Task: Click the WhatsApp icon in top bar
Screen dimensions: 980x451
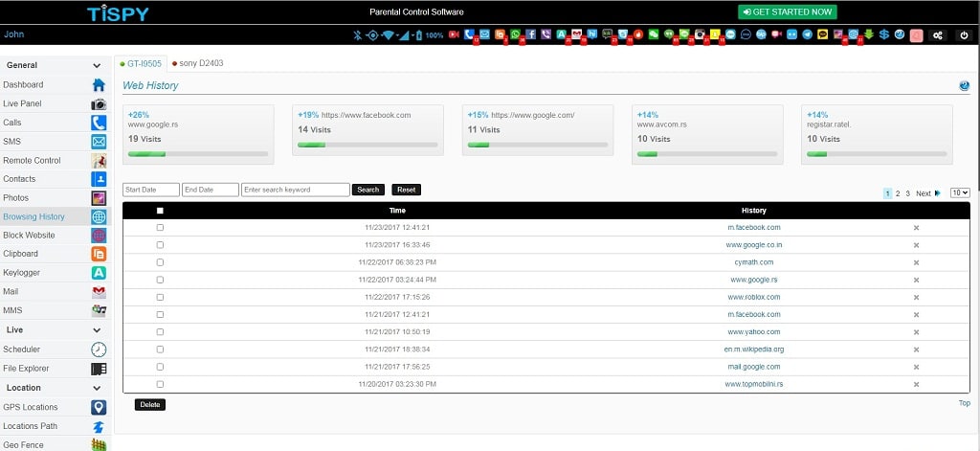Action: tap(515, 34)
